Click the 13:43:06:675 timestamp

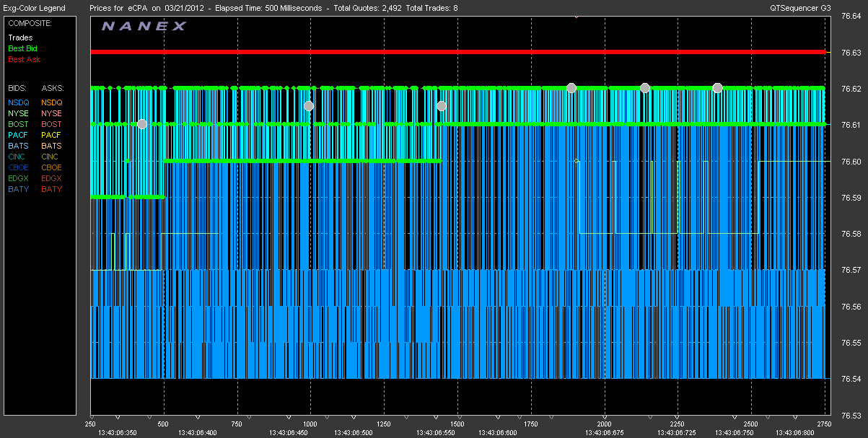[x=605, y=432]
